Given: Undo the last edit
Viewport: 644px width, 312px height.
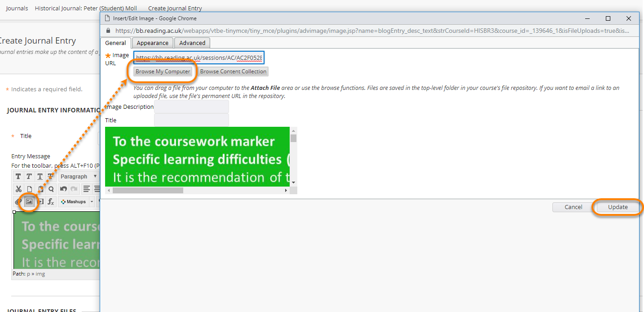Looking at the screenshot, I should pyautogui.click(x=63, y=189).
